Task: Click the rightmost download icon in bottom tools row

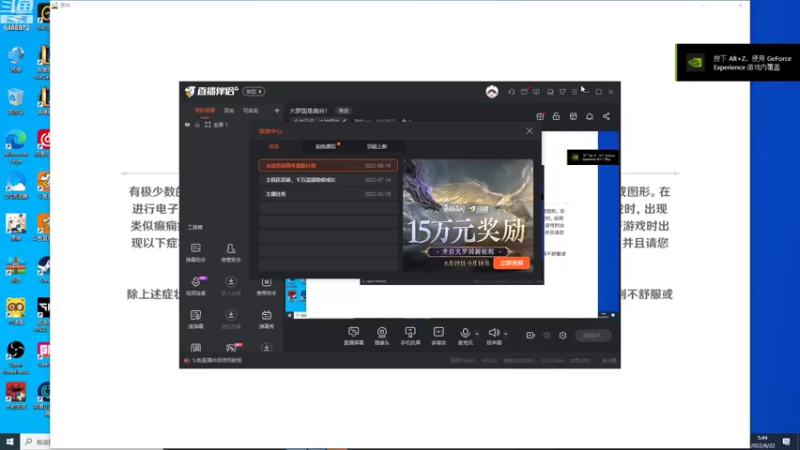Action: click(266, 348)
